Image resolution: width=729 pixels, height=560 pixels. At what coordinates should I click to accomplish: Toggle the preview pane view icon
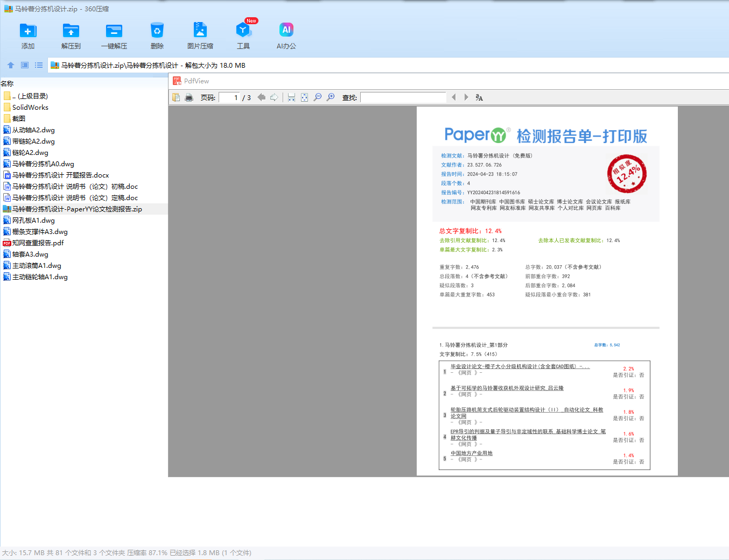[x=25, y=65]
